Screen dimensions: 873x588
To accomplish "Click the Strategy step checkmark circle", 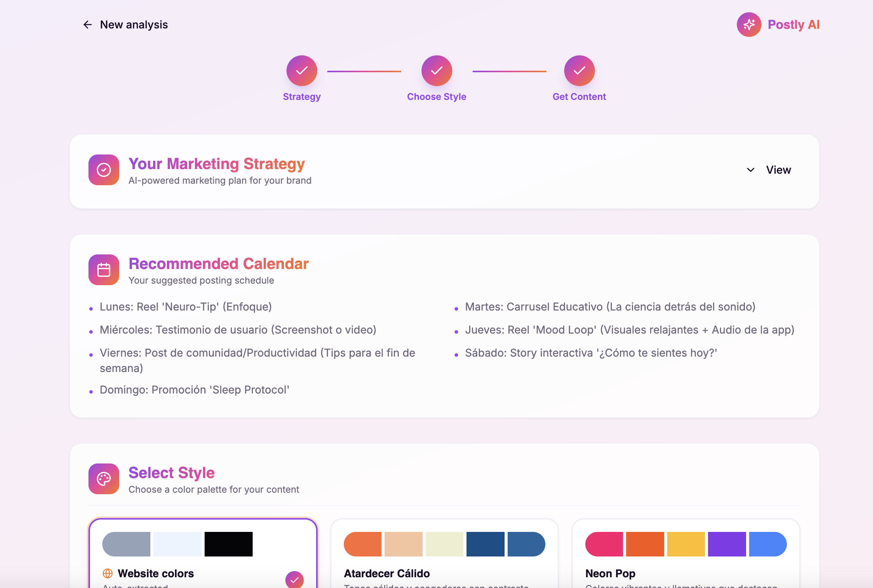I will pyautogui.click(x=302, y=71).
